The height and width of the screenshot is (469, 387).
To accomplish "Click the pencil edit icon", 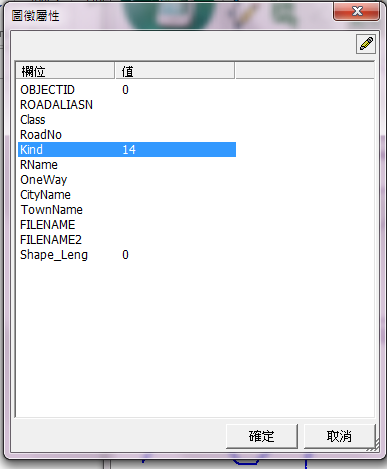I will tap(366, 44).
